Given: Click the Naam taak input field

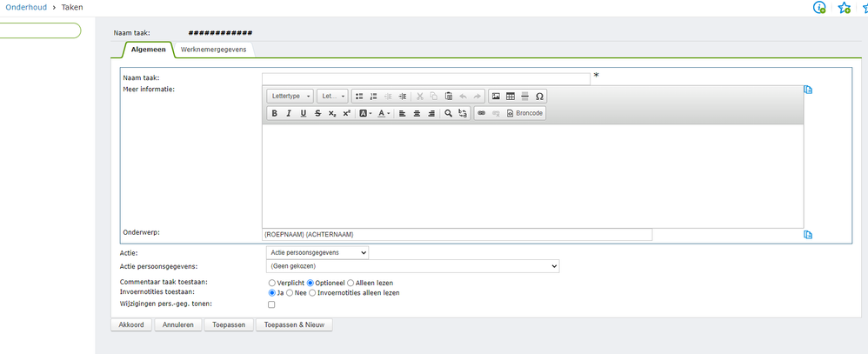Looking at the screenshot, I should (426, 78).
